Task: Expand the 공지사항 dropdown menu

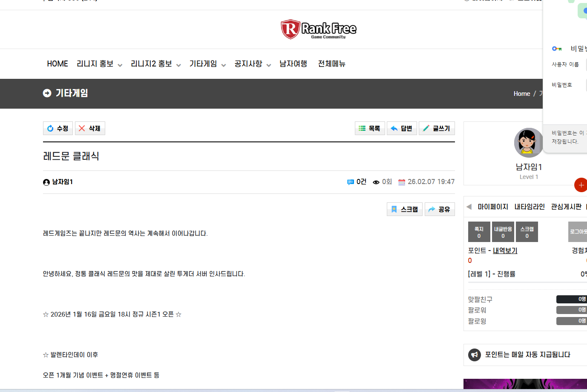Action: [252, 64]
